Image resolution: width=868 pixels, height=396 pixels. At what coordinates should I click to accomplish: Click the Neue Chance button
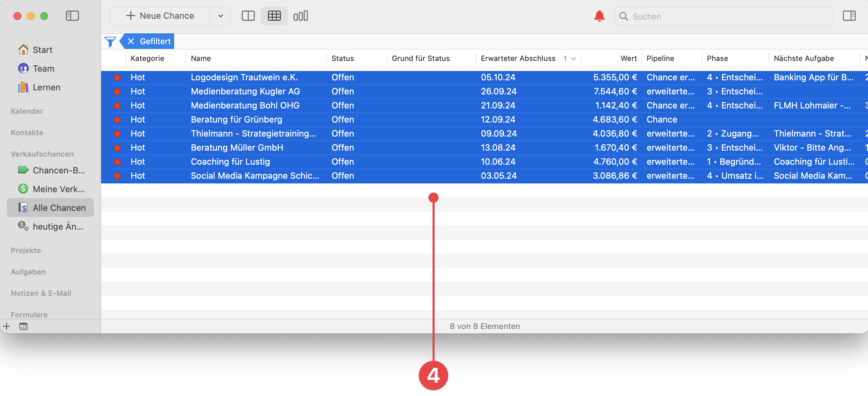tap(160, 16)
